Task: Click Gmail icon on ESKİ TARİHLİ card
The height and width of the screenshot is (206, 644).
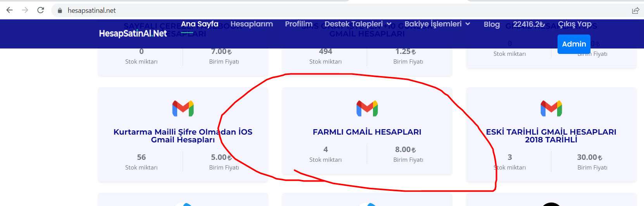Action: pyautogui.click(x=551, y=108)
